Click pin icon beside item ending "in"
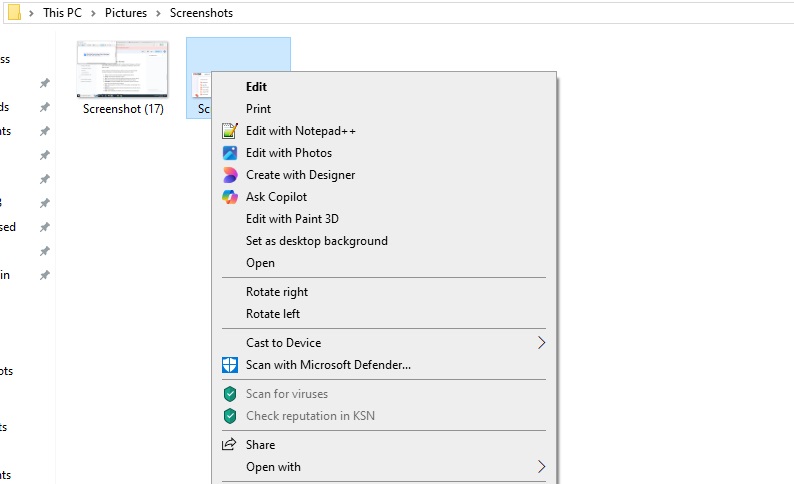 [45, 275]
